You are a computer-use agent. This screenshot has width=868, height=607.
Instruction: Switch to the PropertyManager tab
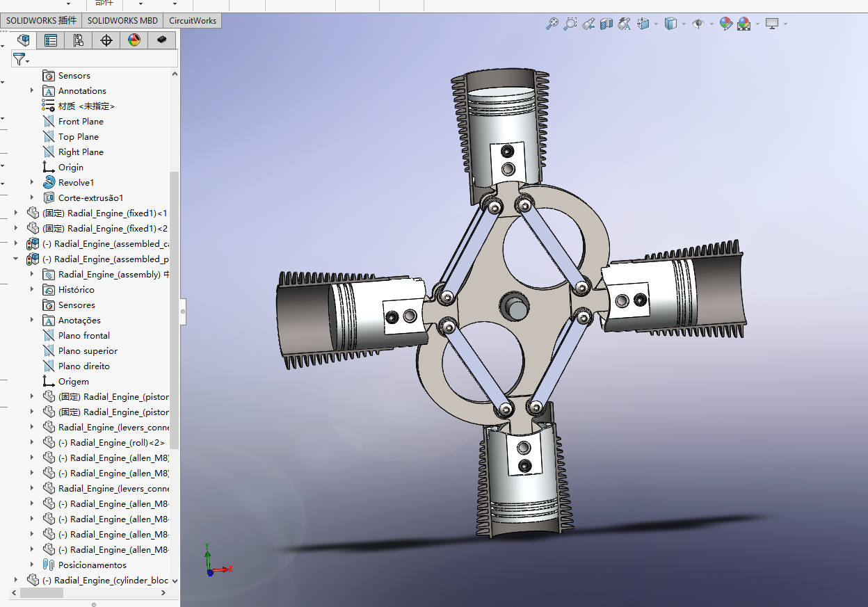click(51, 40)
